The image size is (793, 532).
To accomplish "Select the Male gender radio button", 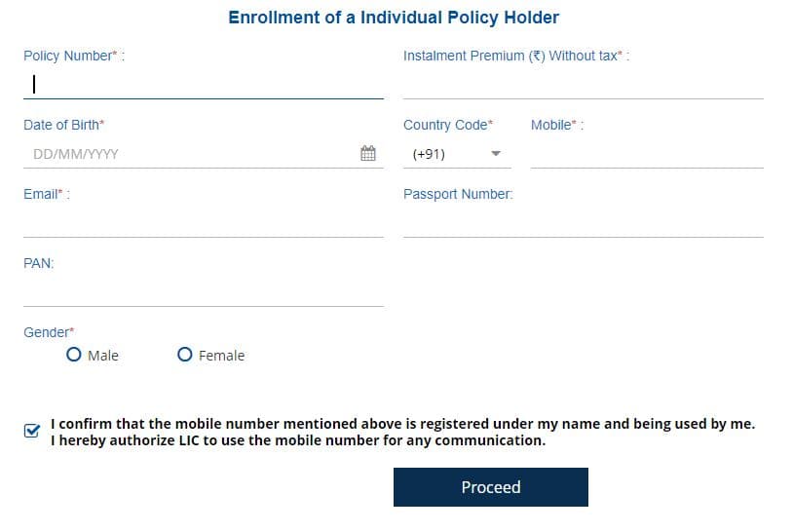I will [x=74, y=355].
